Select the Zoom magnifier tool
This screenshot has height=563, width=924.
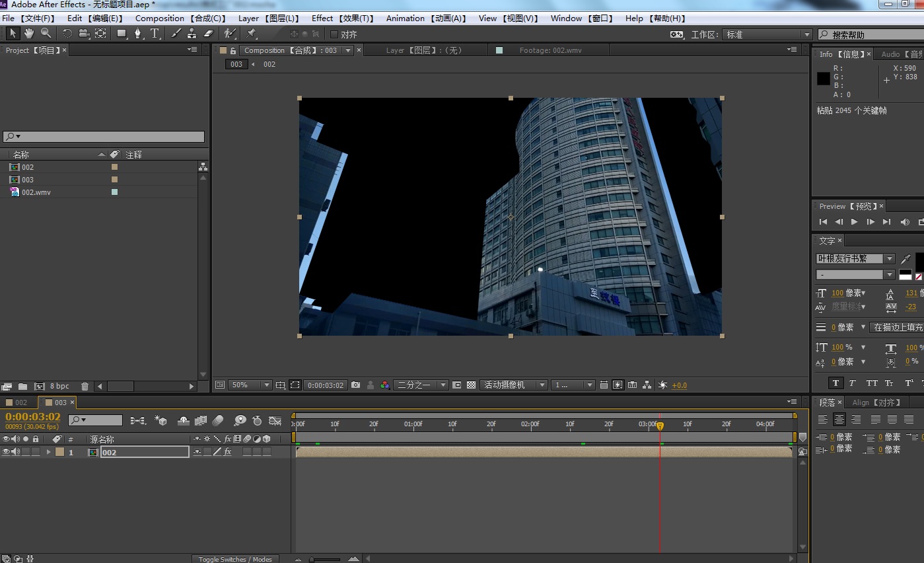pos(46,33)
